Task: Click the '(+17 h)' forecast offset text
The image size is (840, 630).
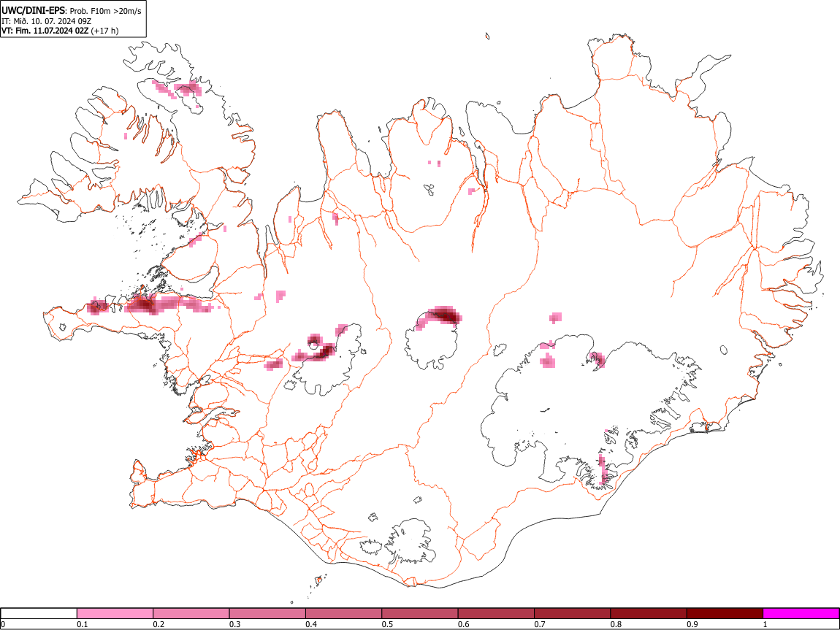Action: tap(105, 31)
